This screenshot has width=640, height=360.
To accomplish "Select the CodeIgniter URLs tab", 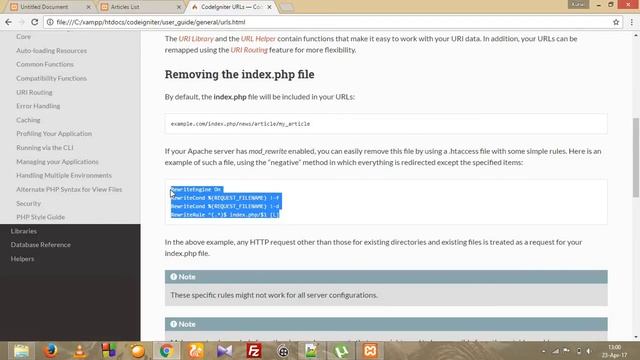I will 231,7.
